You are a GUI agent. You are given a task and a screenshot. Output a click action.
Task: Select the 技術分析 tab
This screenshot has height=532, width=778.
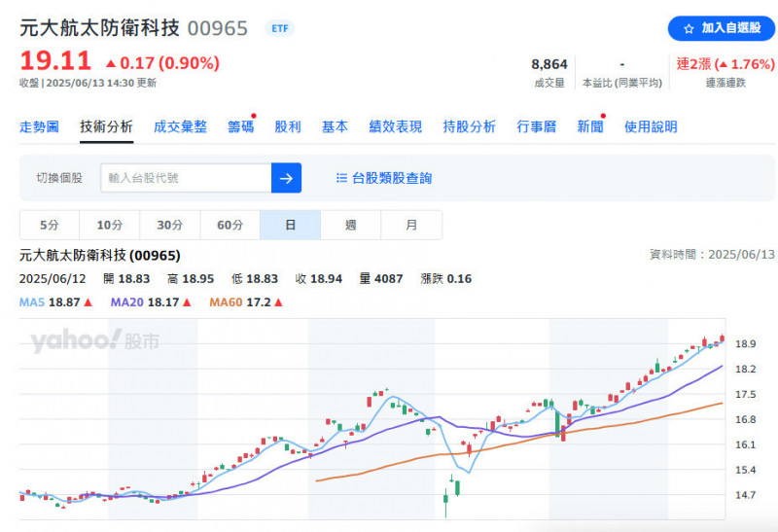click(x=106, y=126)
